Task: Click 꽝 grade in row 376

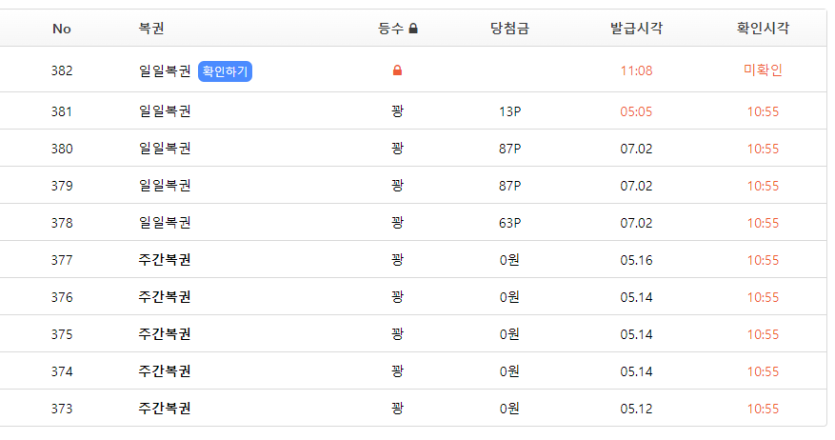Action: tap(397, 297)
